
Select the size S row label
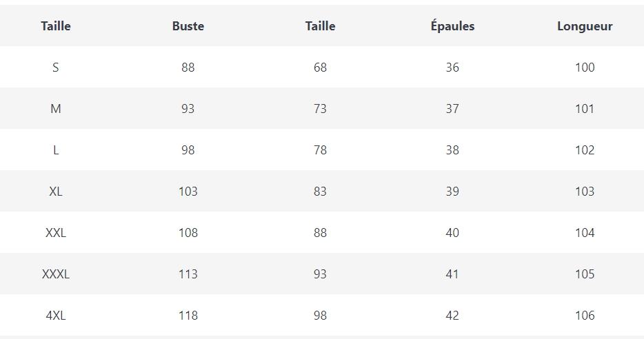point(56,68)
